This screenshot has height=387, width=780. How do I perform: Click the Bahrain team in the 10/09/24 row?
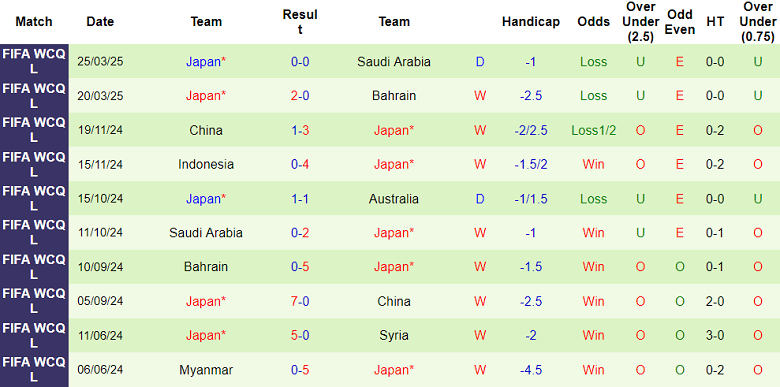(x=206, y=267)
